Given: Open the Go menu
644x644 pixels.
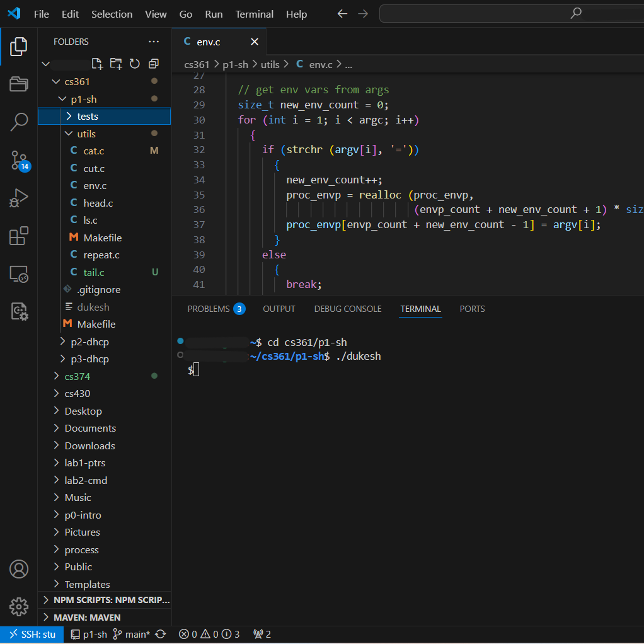Looking at the screenshot, I should pos(186,14).
